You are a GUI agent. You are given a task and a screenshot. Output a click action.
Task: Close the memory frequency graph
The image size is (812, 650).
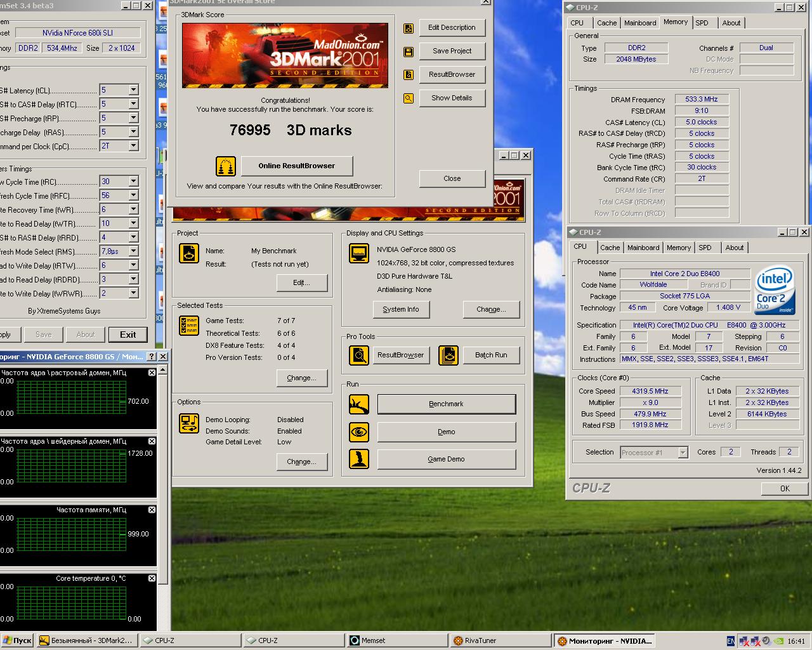(x=152, y=510)
